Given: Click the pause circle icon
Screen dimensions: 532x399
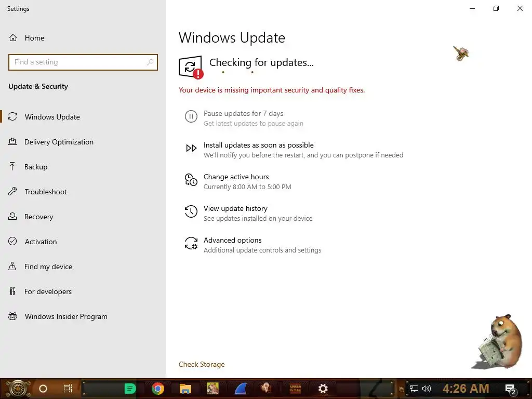Looking at the screenshot, I should (191, 116).
